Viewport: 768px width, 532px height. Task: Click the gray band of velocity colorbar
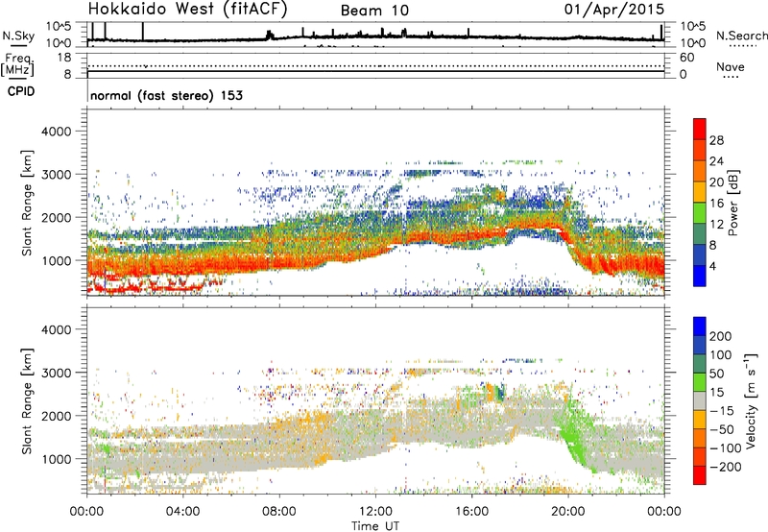pyautogui.click(x=700, y=400)
